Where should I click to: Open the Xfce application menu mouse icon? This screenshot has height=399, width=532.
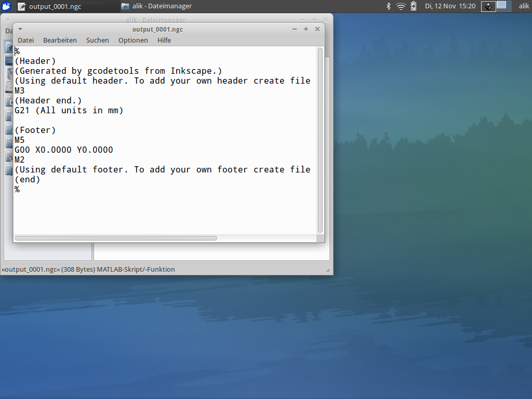pyautogui.click(x=6, y=6)
